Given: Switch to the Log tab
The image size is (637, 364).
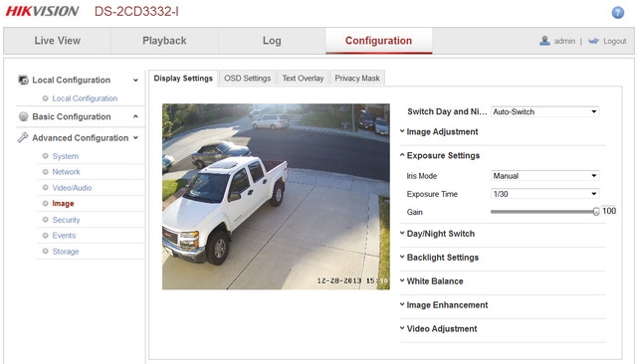Looking at the screenshot, I should 272,41.
